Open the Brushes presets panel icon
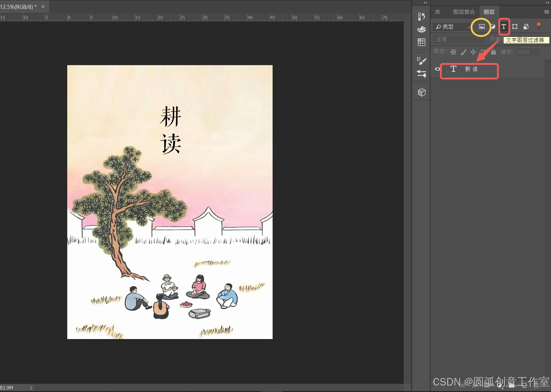This screenshot has height=392, width=551. coord(421,73)
